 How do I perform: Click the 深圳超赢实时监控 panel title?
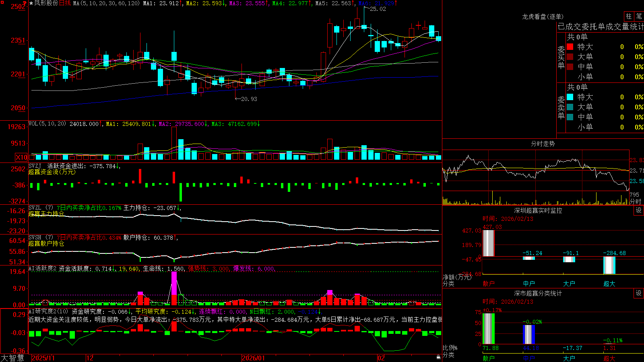pyautogui.click(x=538, y=210)
